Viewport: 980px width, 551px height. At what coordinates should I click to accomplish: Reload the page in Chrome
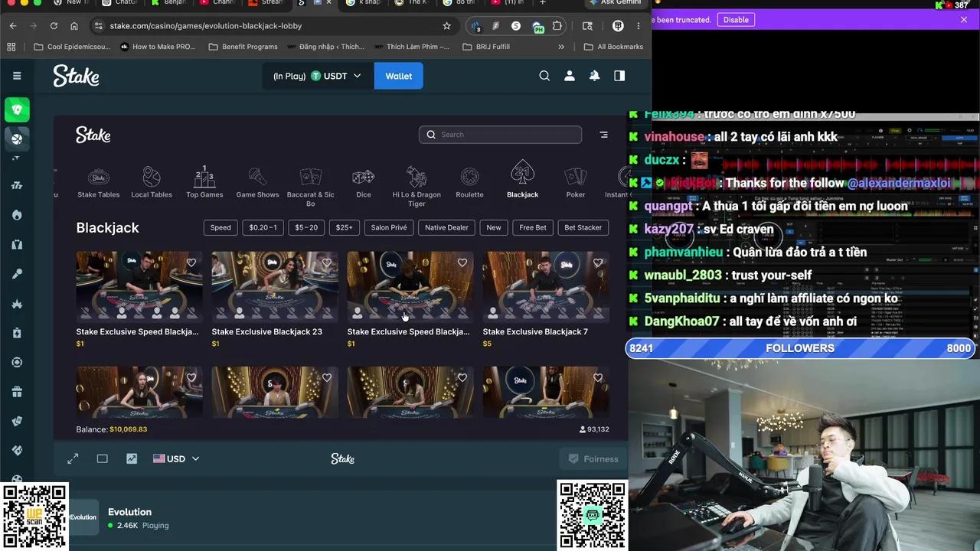point(54,26)
